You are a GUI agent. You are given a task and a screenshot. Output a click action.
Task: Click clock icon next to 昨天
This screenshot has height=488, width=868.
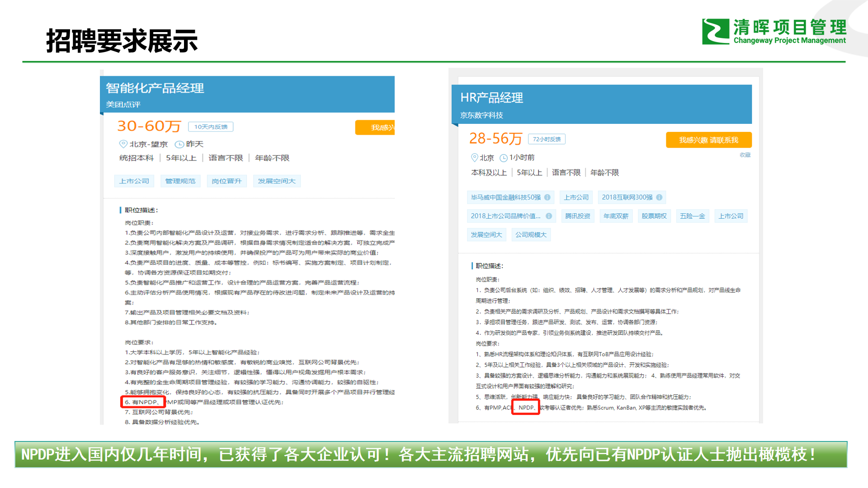coord(179,145)
